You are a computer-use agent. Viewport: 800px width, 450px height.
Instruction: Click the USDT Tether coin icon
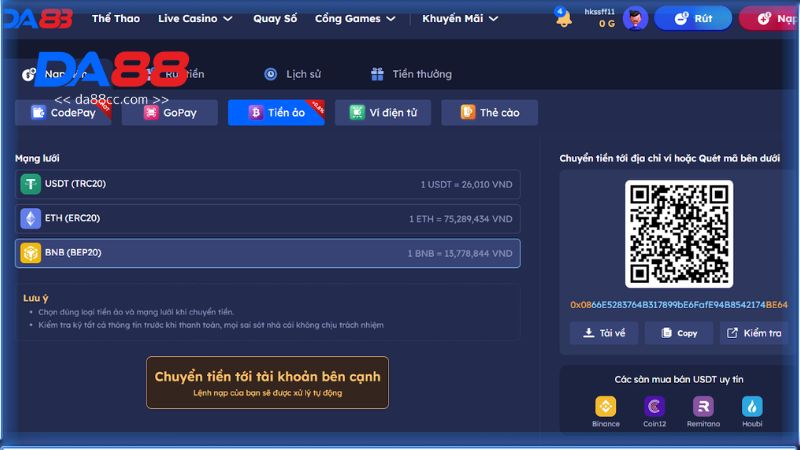coord(31,184)
